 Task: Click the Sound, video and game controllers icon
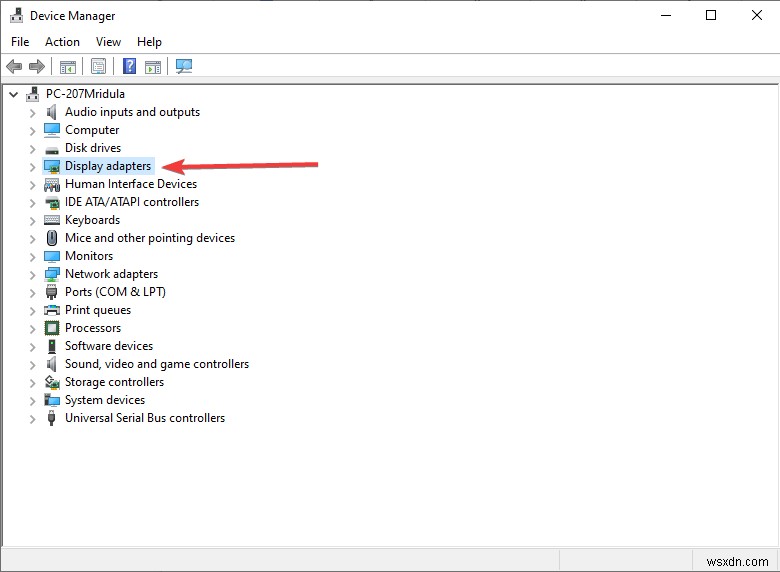(52, 365)
